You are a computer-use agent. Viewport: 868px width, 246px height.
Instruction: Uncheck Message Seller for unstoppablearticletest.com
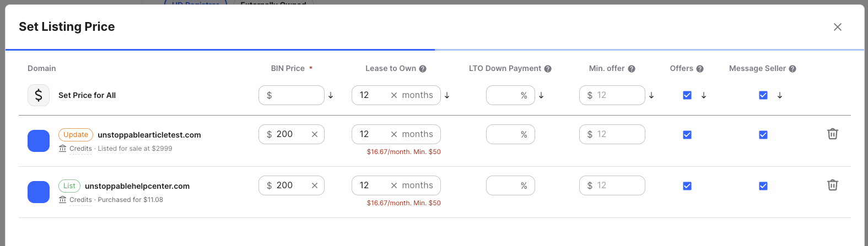pos(763,135)
